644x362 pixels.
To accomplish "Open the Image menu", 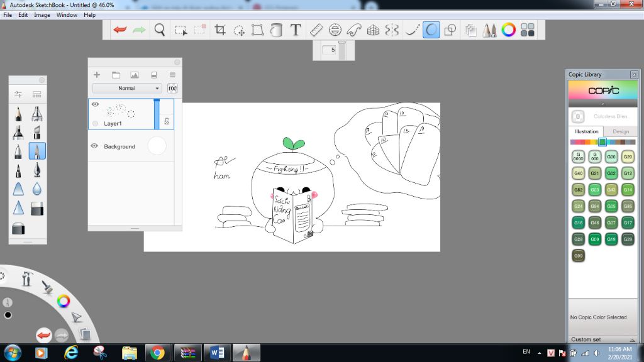I will pyautogui.click(x=42, y=15).
